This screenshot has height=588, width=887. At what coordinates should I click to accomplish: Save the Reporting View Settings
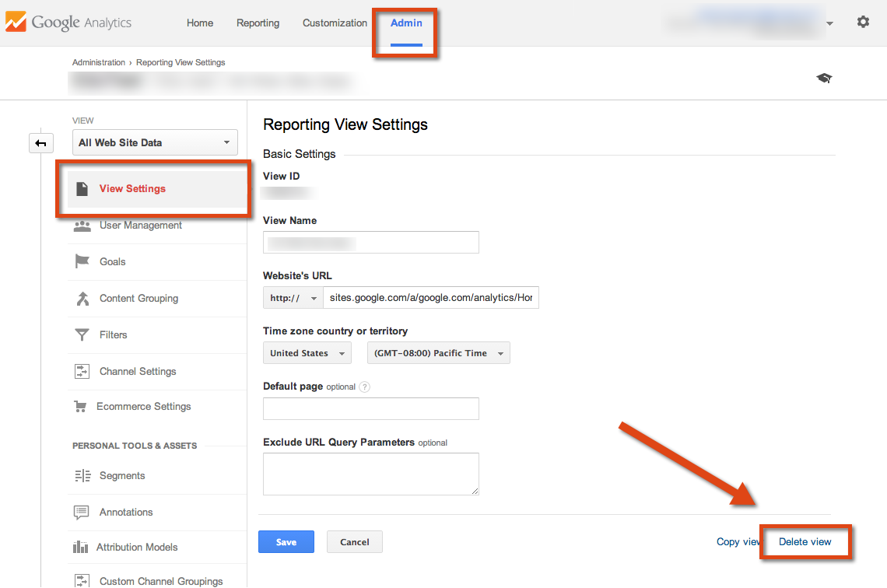coord(286,541)
